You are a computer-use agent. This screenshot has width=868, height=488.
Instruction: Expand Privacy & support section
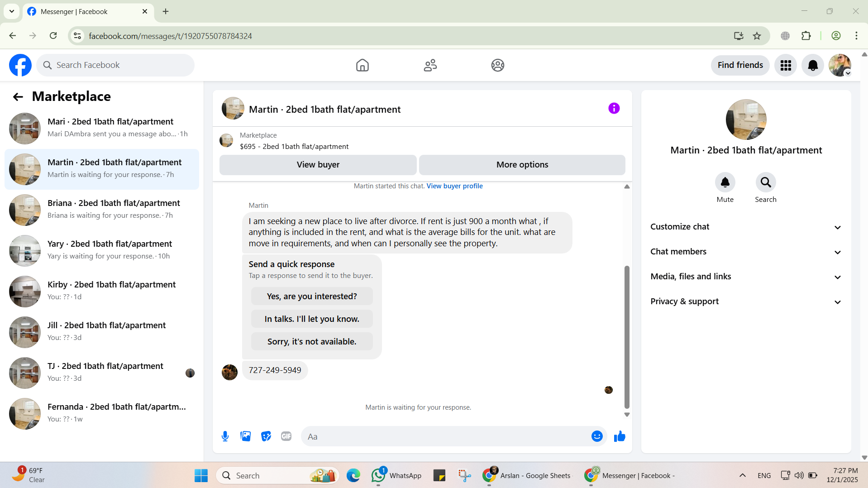click(746, 301)
